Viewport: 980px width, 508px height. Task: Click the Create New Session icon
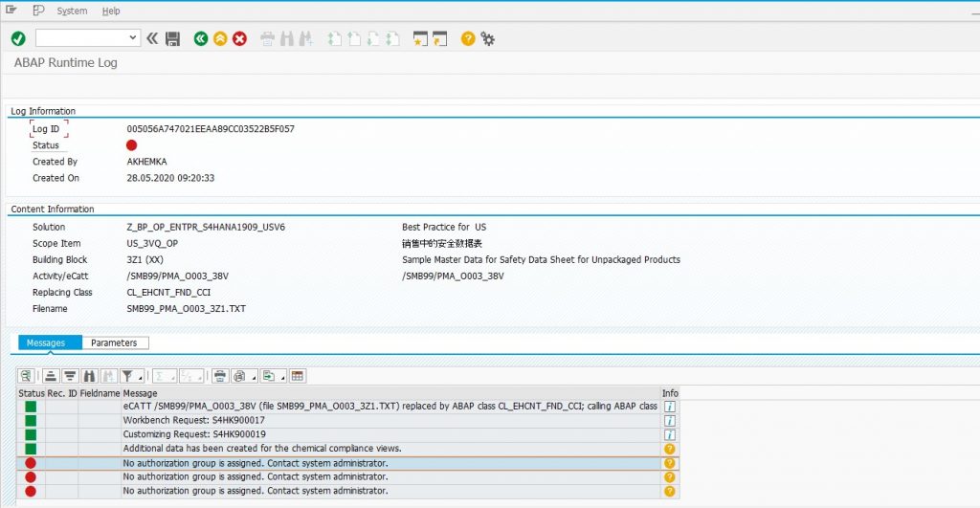click(x=420, y=38)
